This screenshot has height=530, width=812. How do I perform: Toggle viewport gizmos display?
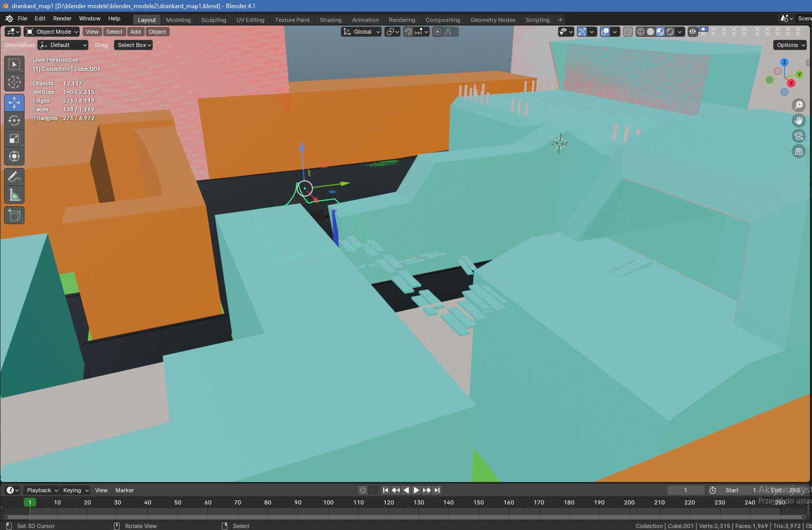pyautogui.click(x=582, y=32)
